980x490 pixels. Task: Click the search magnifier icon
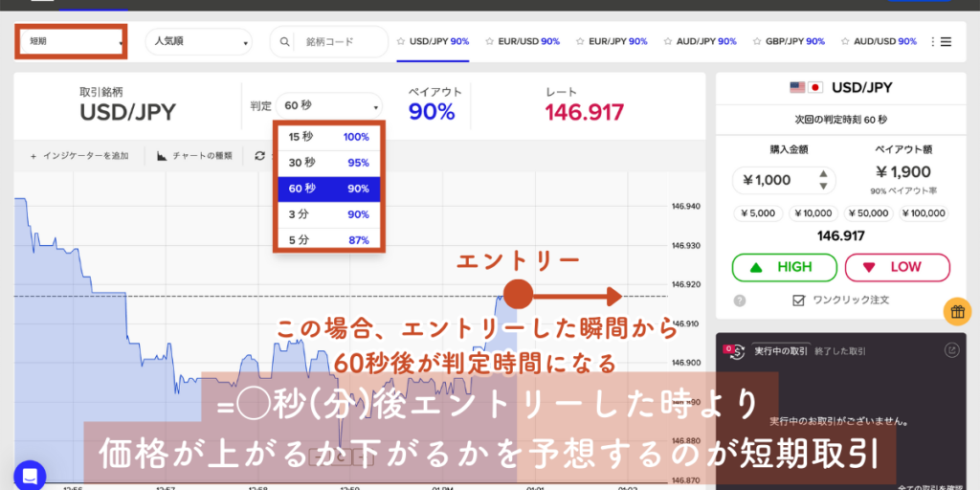click(284, 42)
